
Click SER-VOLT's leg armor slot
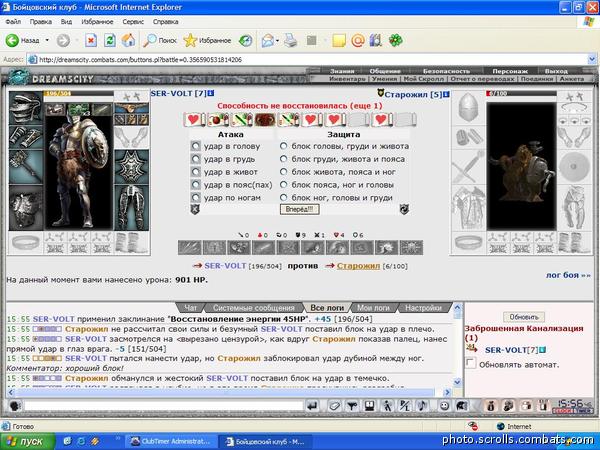click(x=131, y=208)
